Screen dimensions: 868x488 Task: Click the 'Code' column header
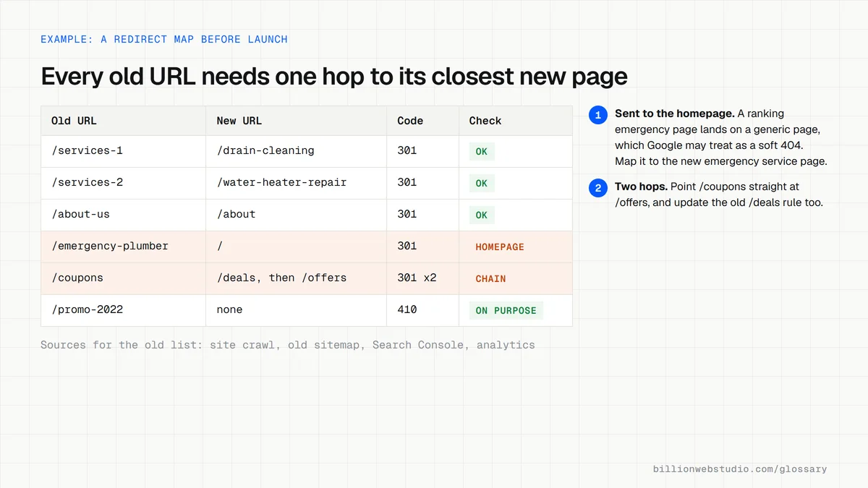422,121
